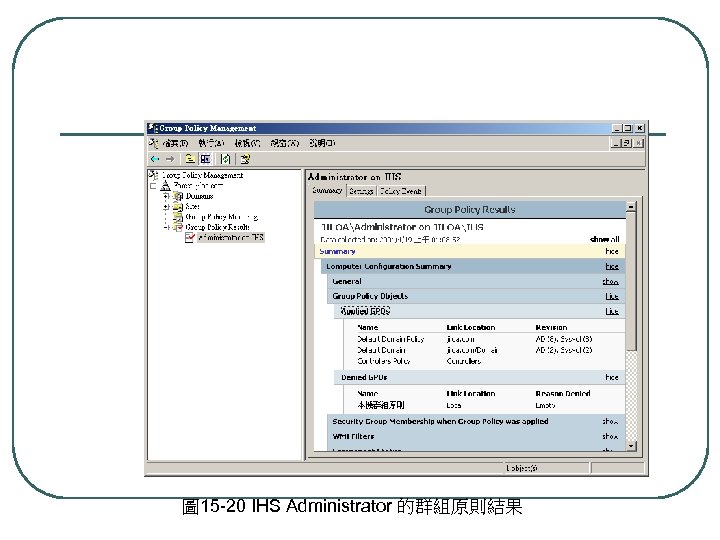Hide the Group Policy Objects section
Image resolution: width=720 pixels, height=540 pixels.
[x=612, y=296]
